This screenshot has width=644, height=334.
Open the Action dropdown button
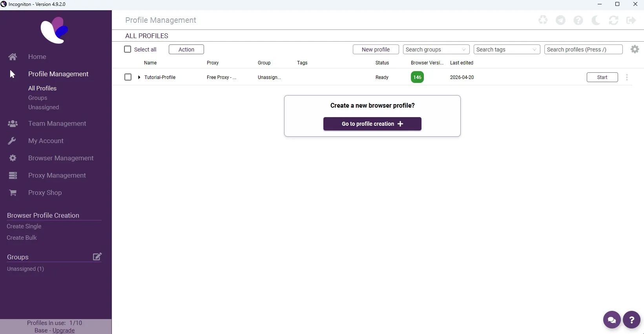(x=186, y=50)
